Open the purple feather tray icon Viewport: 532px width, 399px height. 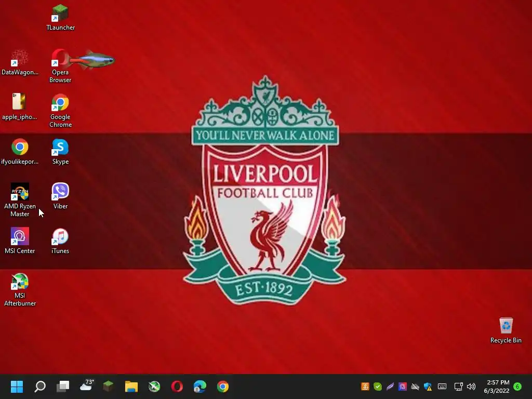point(390,386)
